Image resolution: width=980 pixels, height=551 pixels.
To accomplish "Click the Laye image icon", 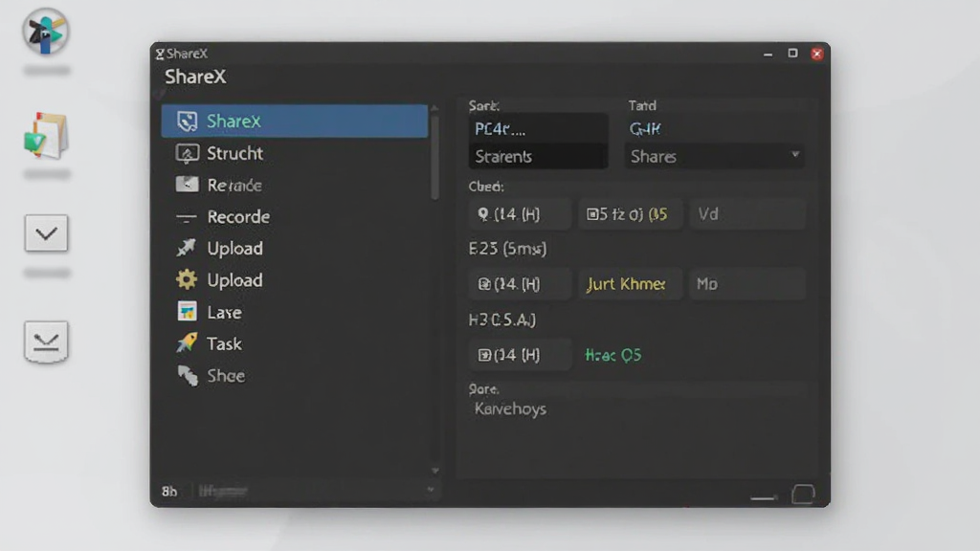I will (187, 311).
